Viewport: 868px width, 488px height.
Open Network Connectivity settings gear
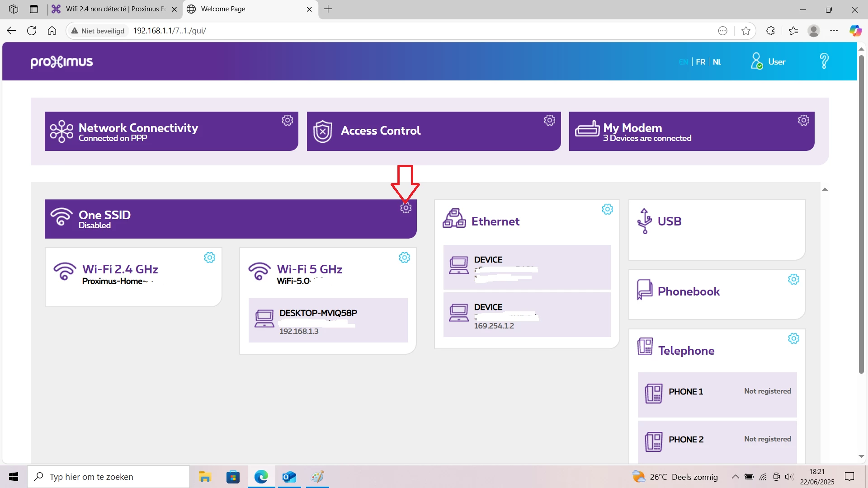[x=288, y=120]
